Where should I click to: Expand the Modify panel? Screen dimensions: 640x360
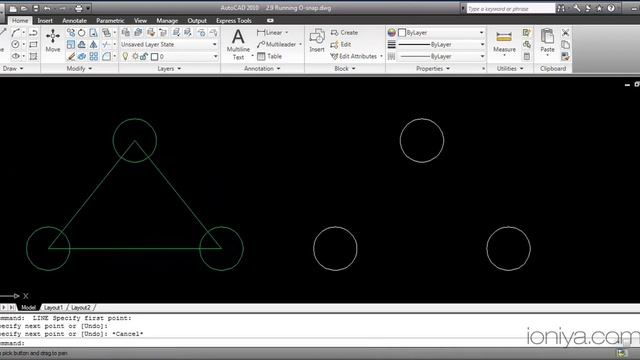[79, 69]
